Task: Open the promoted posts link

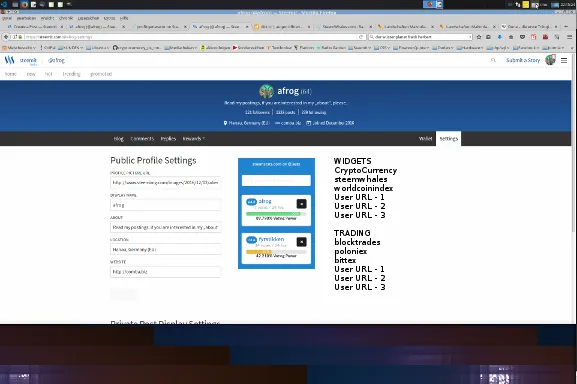Action: pyautogui.click(x=101, y=74)
